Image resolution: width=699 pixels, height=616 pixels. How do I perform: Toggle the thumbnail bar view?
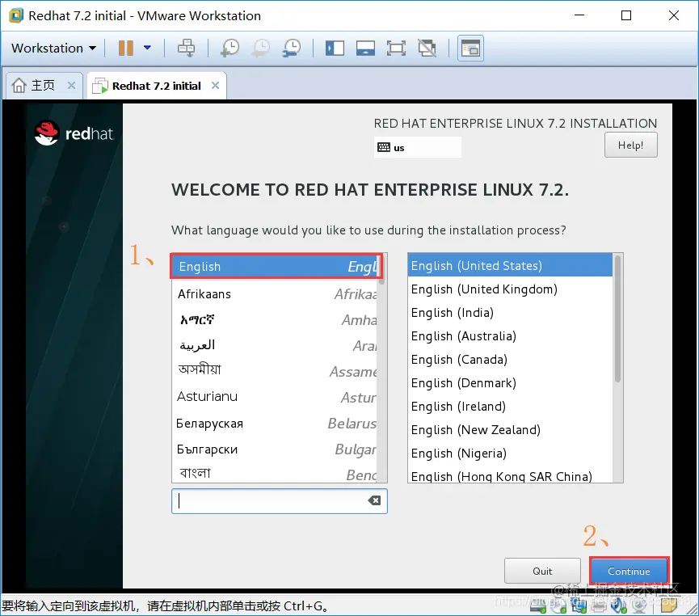point(365,48)
